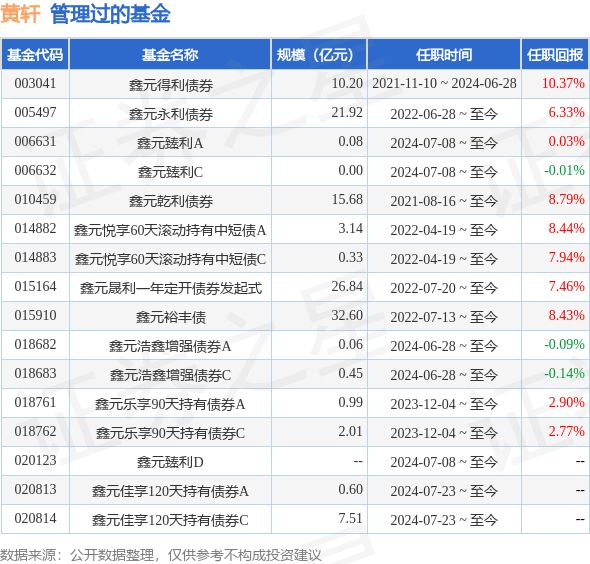
Task: Select 鑫元乐享90天持有债券A
Action: 170,404
